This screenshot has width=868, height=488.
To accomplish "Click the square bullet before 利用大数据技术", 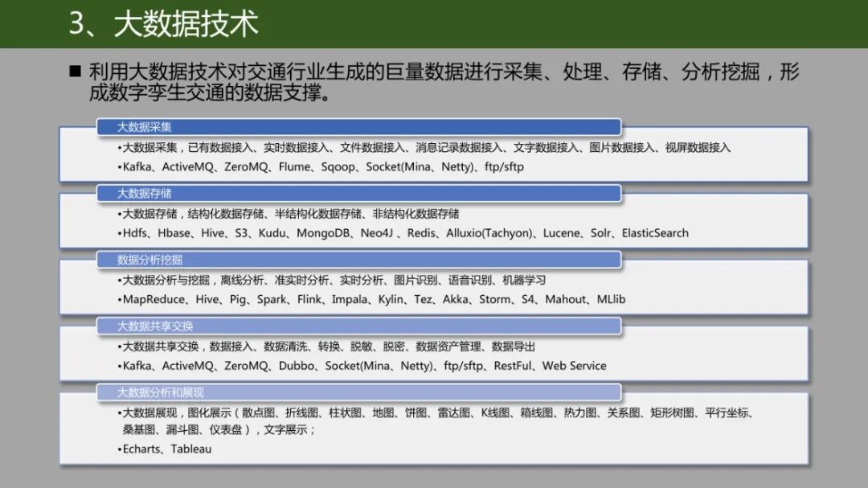I will click(74, 69).
